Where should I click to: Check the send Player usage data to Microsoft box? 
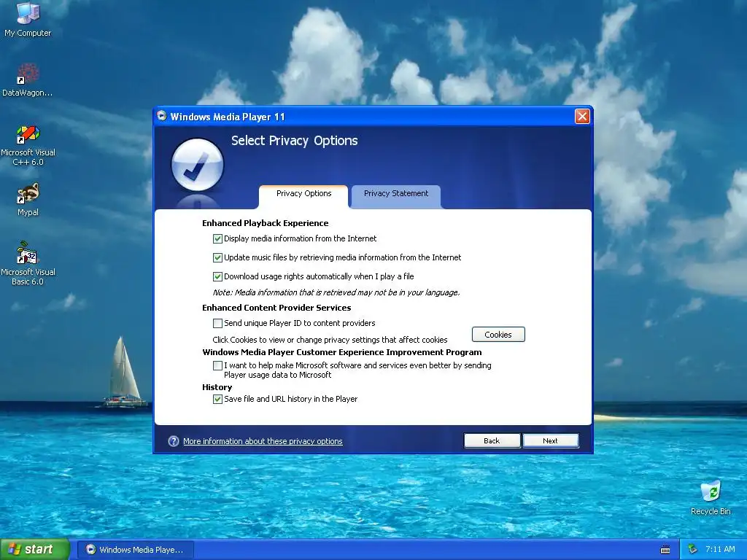[x=217, y=366]
